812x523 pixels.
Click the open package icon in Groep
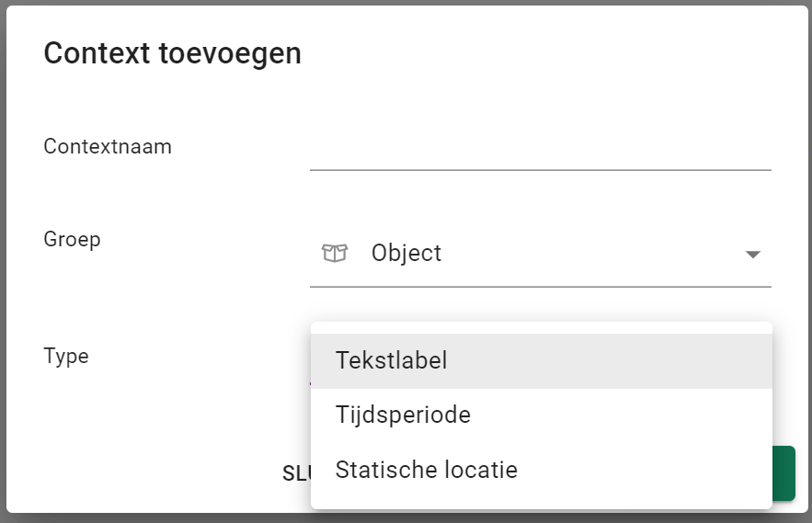(334, 253)
